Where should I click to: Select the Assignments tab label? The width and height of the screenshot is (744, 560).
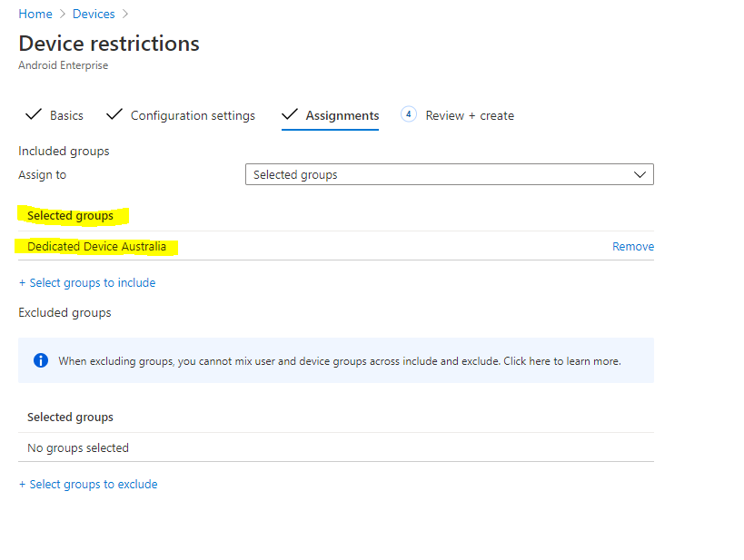point(342,115)
